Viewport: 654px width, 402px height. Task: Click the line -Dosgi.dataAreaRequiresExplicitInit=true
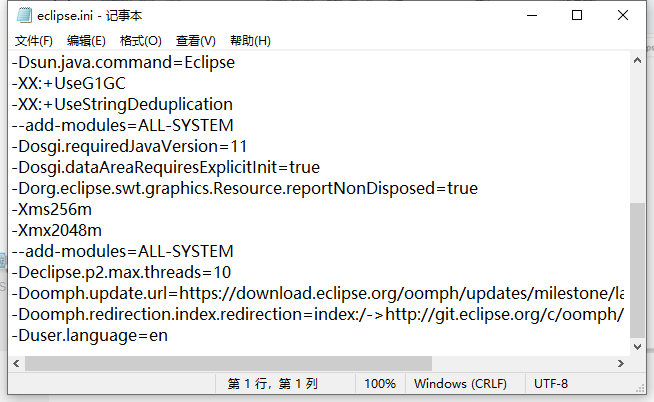click(166, 167)
